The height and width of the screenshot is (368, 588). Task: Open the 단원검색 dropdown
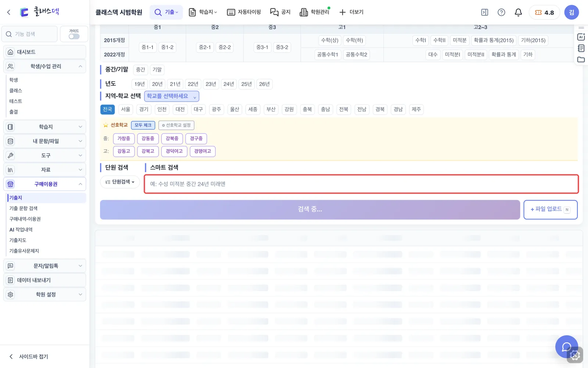coord(120,182)
